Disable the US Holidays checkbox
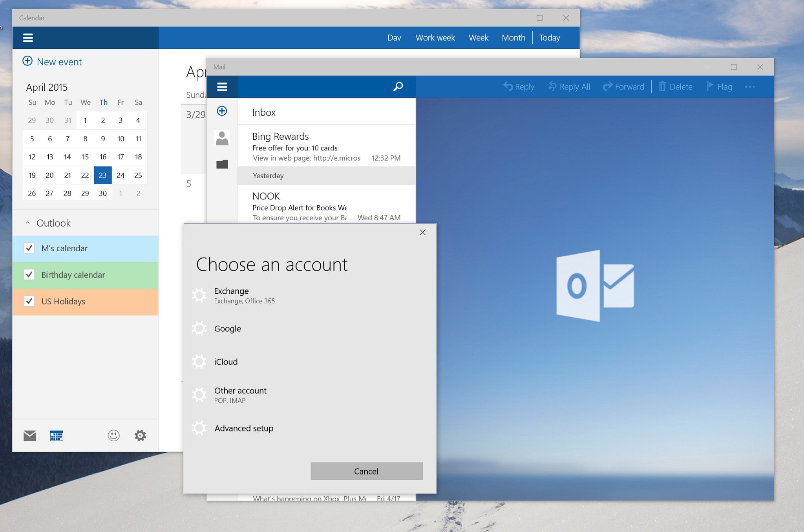The image size is (804, 532). (29, 302)
